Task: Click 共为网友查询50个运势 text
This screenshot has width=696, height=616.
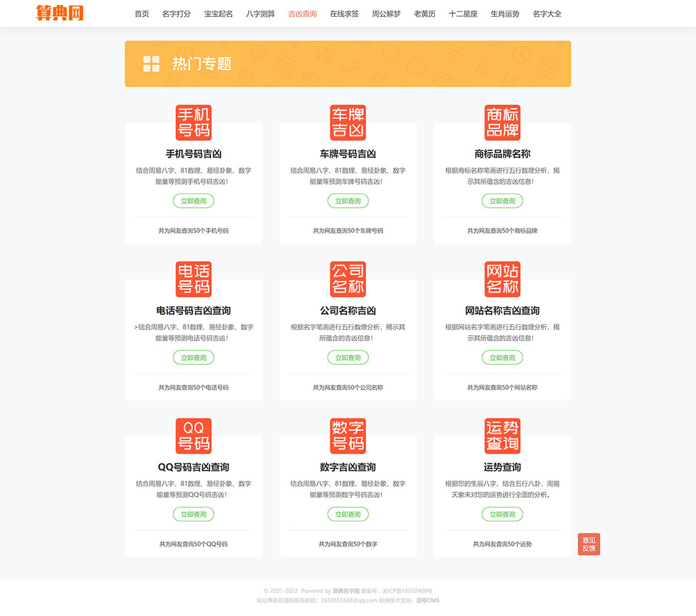Action: (x=502, y=544)
